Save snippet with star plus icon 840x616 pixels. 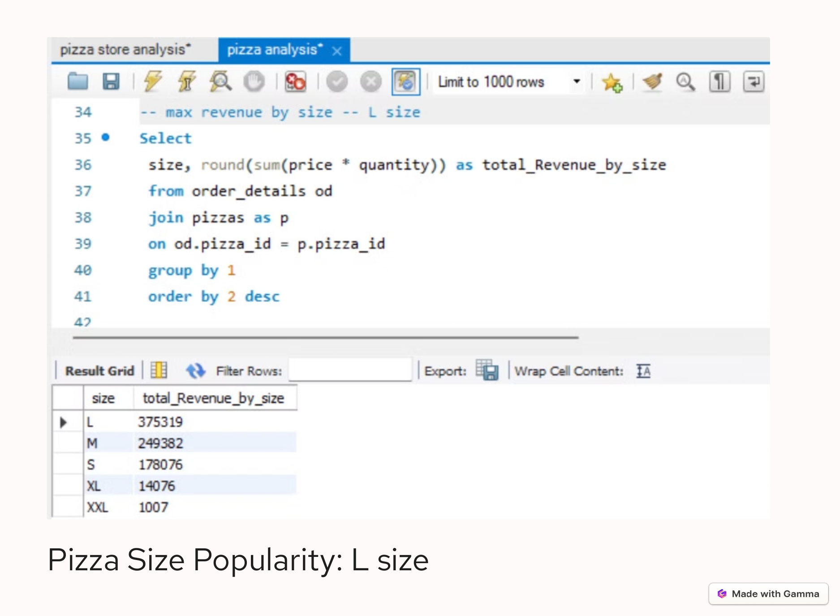point(612,82)
